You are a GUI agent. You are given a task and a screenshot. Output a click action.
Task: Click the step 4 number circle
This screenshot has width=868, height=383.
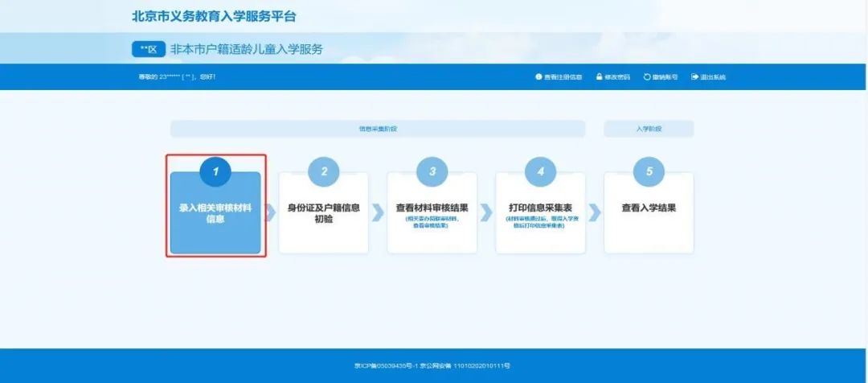[540, 171]
